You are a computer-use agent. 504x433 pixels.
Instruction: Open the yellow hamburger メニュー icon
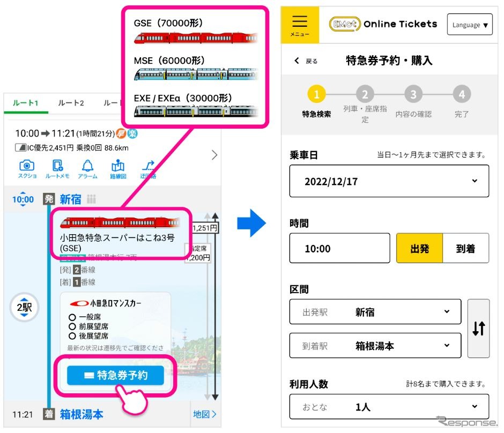click(300, 25)
